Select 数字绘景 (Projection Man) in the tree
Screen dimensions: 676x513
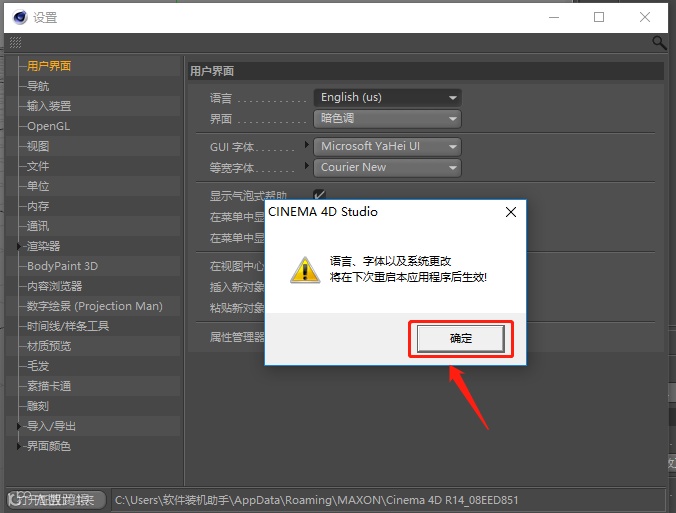(x=95, y=306)
